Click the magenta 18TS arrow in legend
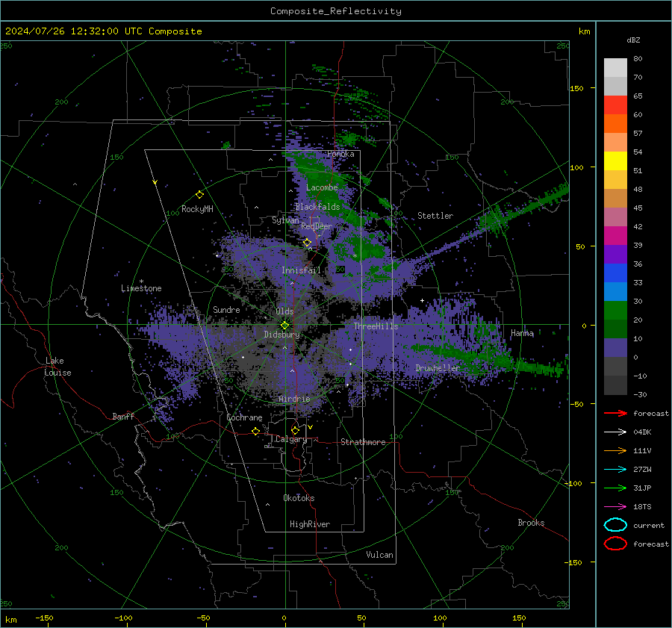The width and height of the screenshot is (672, 628). (x=615, y=507)
